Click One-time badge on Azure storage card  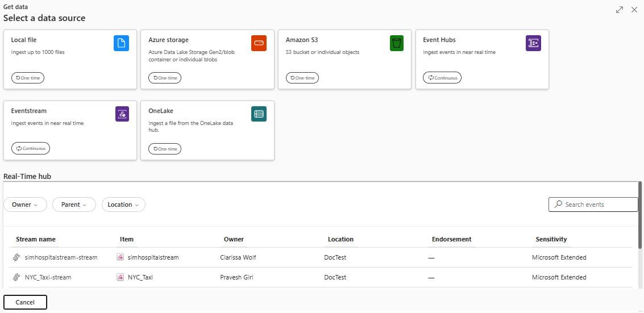pos(165,77)
